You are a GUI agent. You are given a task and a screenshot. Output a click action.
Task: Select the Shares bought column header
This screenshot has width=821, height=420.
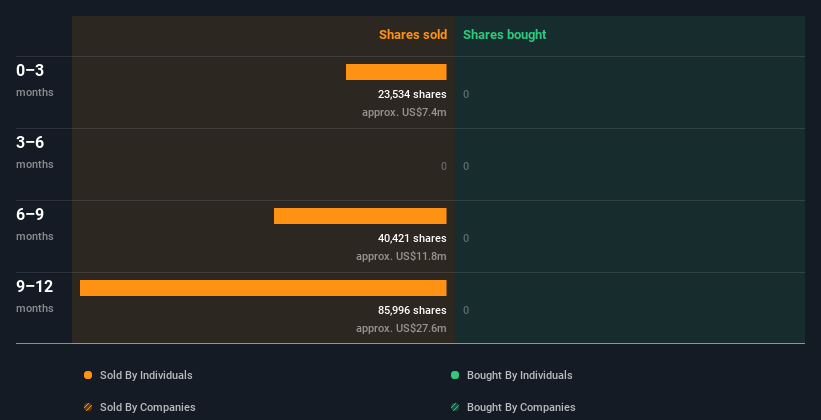pyautogui.click(x=504, y=35)
